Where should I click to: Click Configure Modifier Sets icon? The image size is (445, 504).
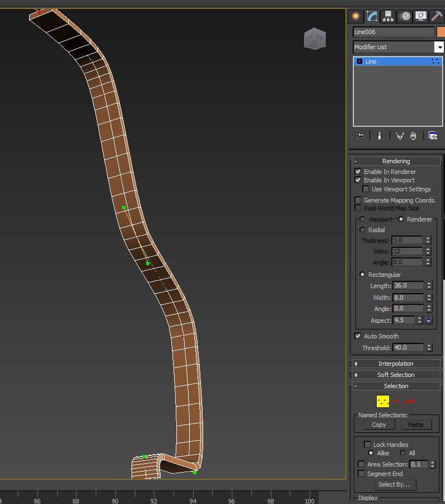(433, 136)
